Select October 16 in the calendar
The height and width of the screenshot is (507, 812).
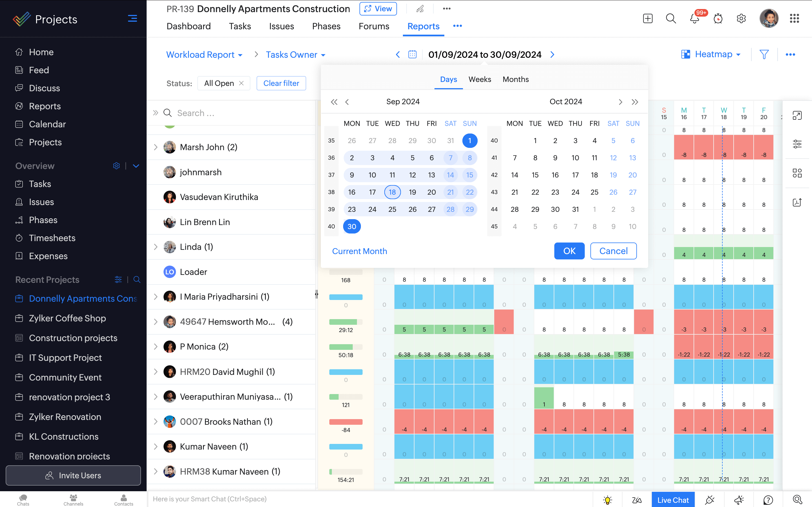pos(555,175)
